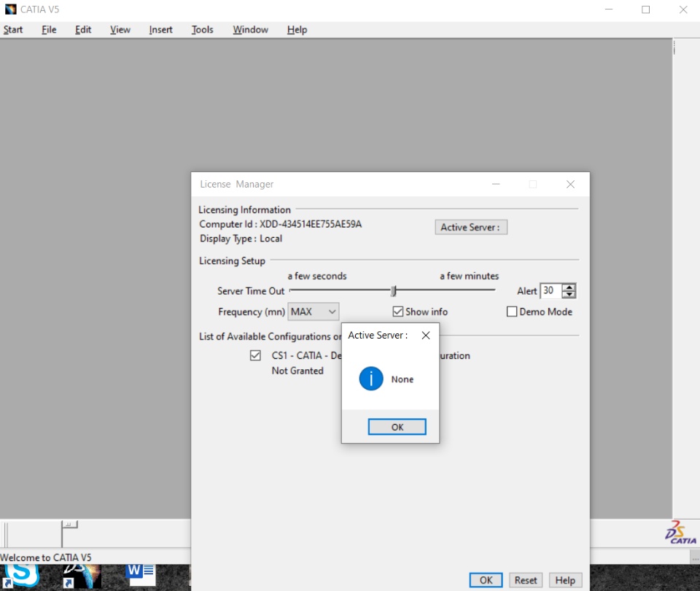Open the Edit menu
Image resolution: width=700 pixels, height=591 pixels.
(x=83, y=29)
